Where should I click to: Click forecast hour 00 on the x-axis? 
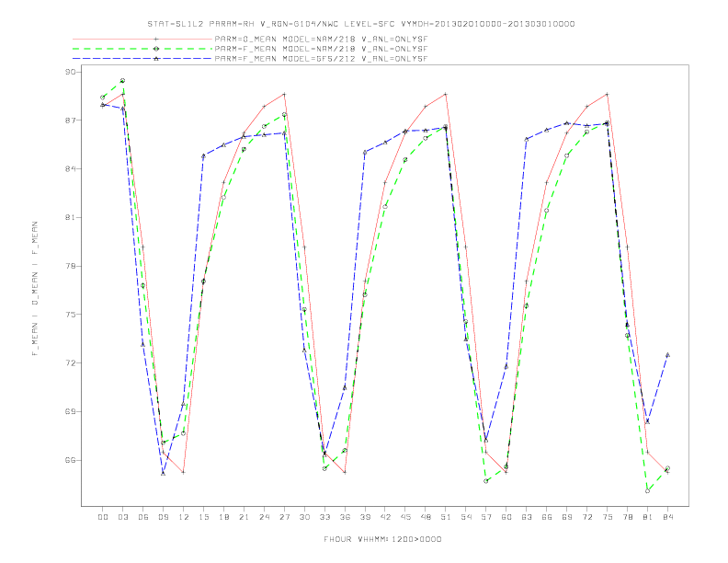103,517
